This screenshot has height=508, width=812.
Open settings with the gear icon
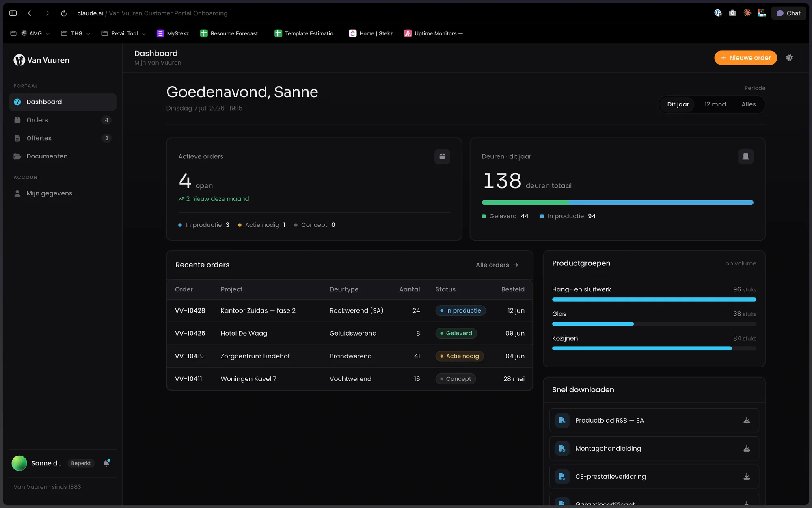point(789,58)
